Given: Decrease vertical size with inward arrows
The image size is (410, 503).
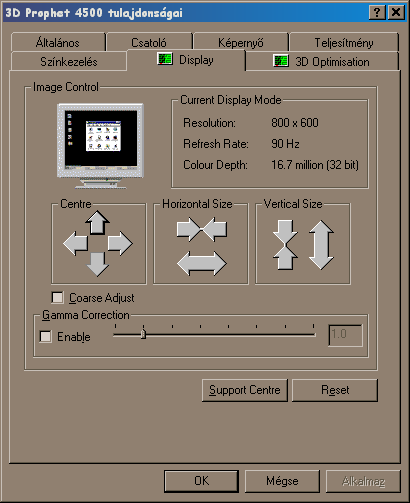Looking at the screenshot, I should tap(285, 245).
